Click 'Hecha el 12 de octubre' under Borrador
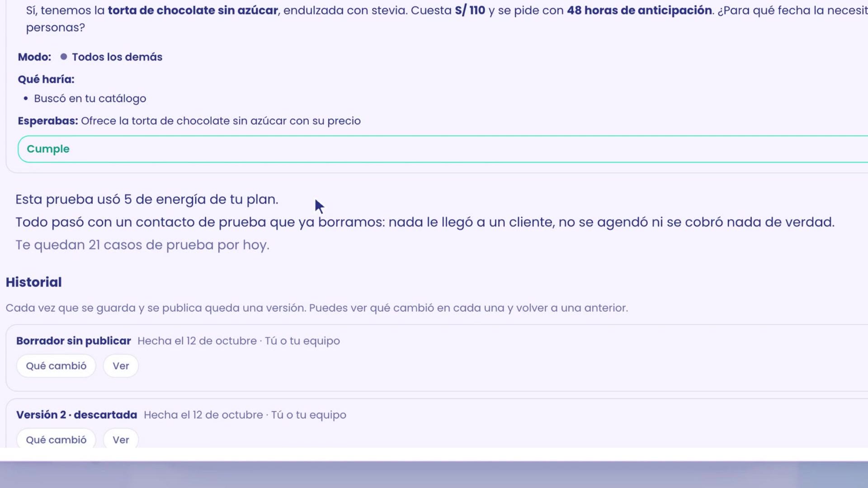The image size is (868, 488). pyautogui.click(x=197, y=341)
